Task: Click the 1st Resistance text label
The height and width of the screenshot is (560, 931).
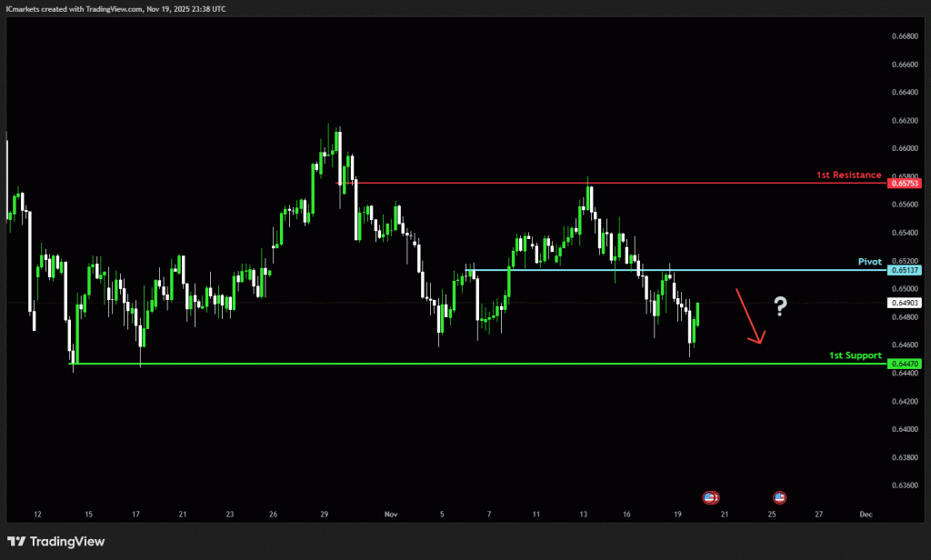Action: coord(848,174)
